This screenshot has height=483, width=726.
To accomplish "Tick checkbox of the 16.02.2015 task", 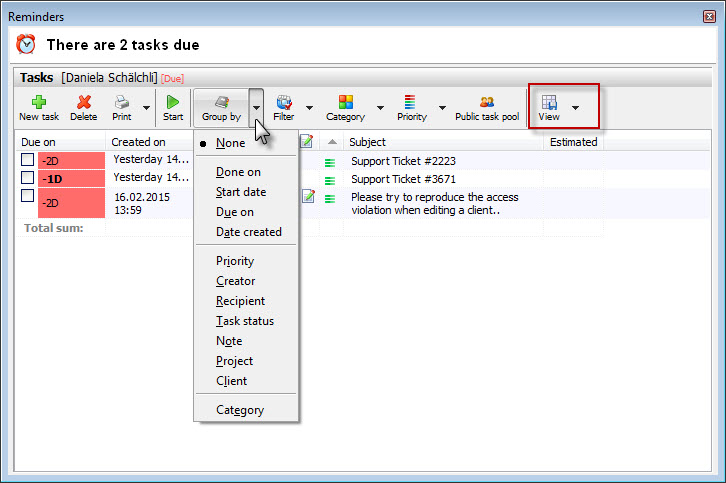I will pos(27,196).
